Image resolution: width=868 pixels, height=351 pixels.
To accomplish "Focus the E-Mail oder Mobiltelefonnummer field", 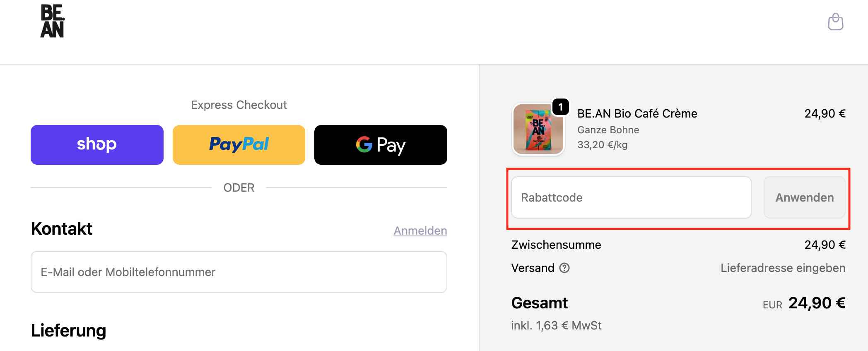I will (239, 272).
